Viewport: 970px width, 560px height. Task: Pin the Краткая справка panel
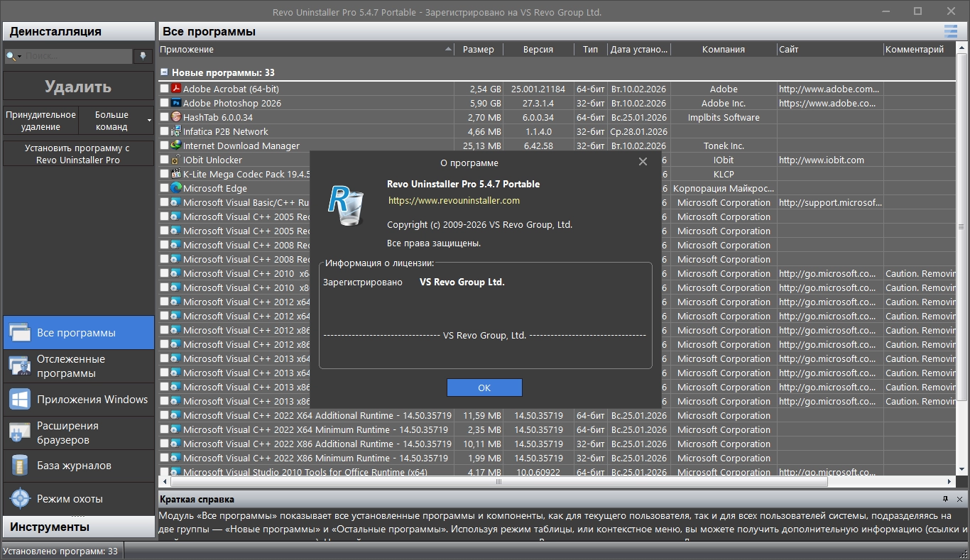point(945,499)
